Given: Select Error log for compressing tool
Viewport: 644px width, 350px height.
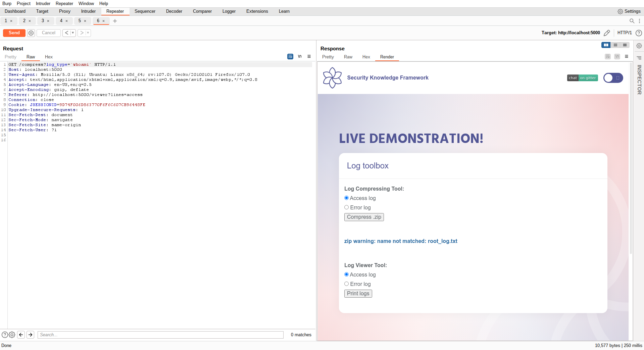Looking at the screenshot, I should pyautogui.click(x=346, y=207).
